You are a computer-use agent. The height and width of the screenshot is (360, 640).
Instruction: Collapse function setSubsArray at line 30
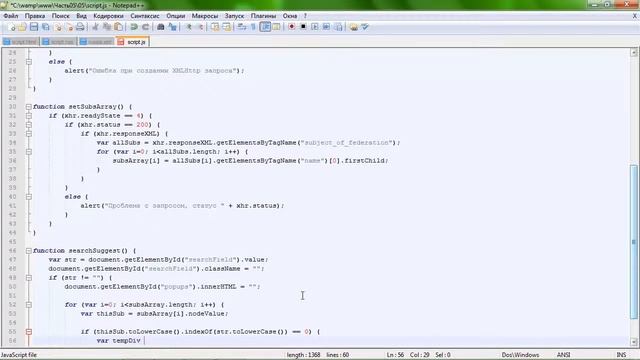[x=29, y=107]
